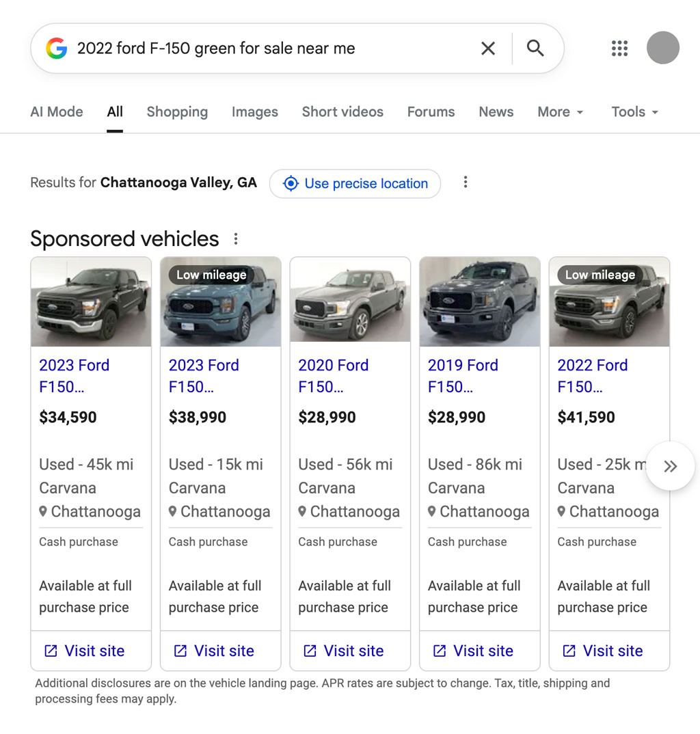Screen dimensions: 700x734
Task: Clear the search query using the X icon
Action: point(488,48)
